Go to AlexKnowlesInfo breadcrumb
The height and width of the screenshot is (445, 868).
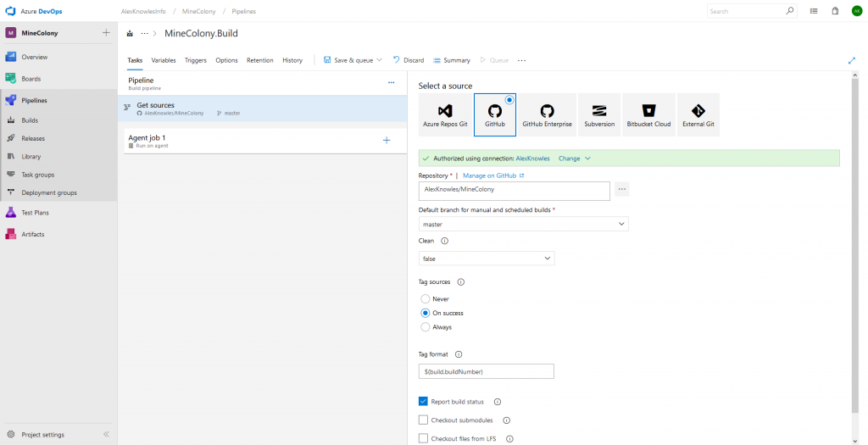coord(143,11)
